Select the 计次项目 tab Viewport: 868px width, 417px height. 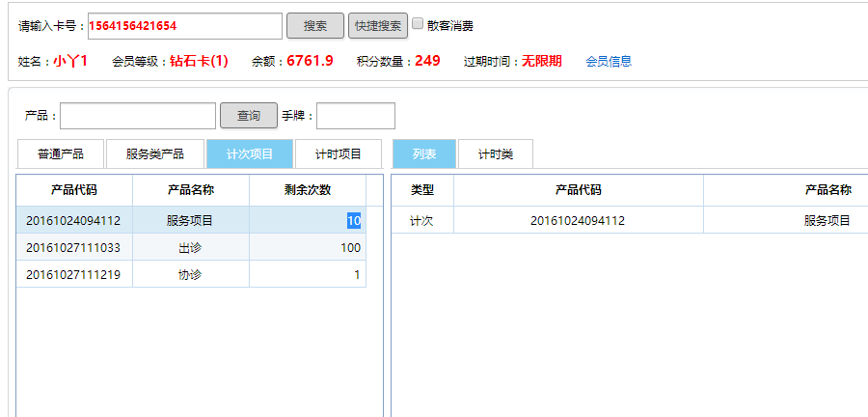pos(250,153)
